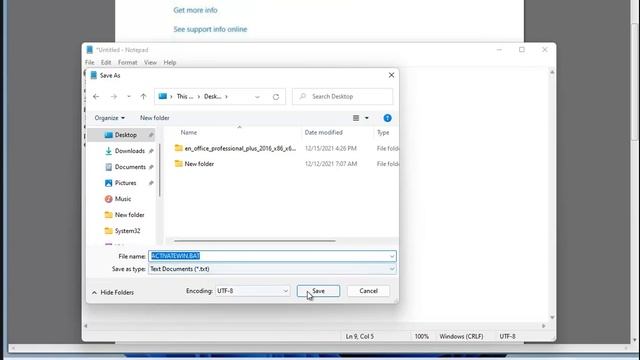Image resolution: width=640 pixels, height=360 pixels.
Task: Open the Save as type dropdown
Action: click(272, 269)
